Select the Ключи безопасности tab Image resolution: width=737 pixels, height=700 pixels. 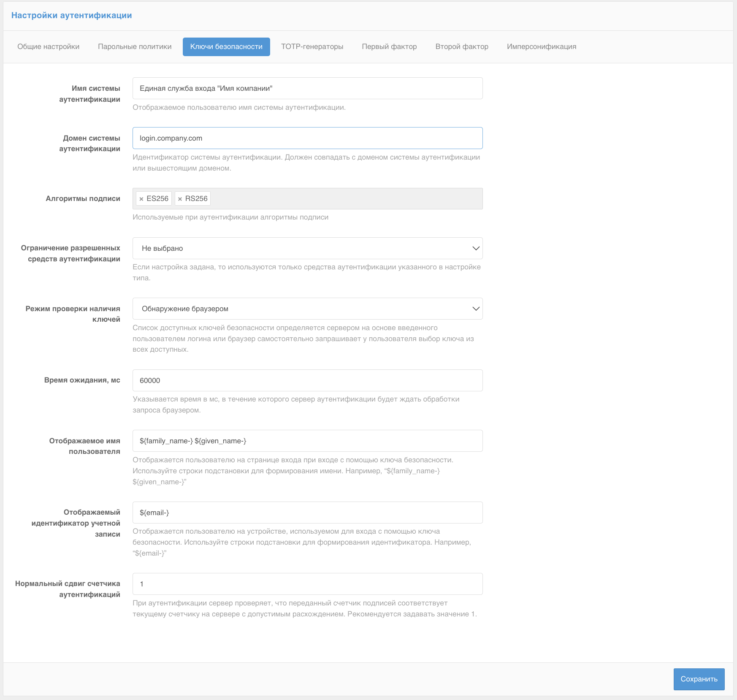[x=226, y=46]
